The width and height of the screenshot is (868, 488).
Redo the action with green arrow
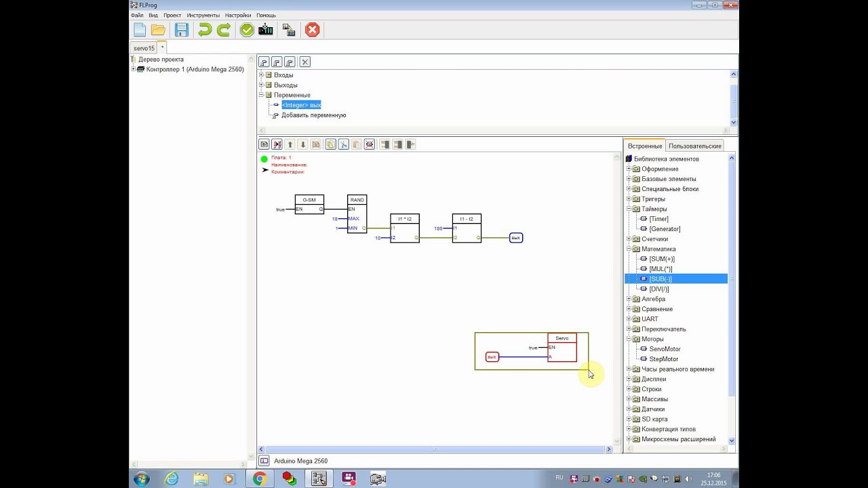224,30
